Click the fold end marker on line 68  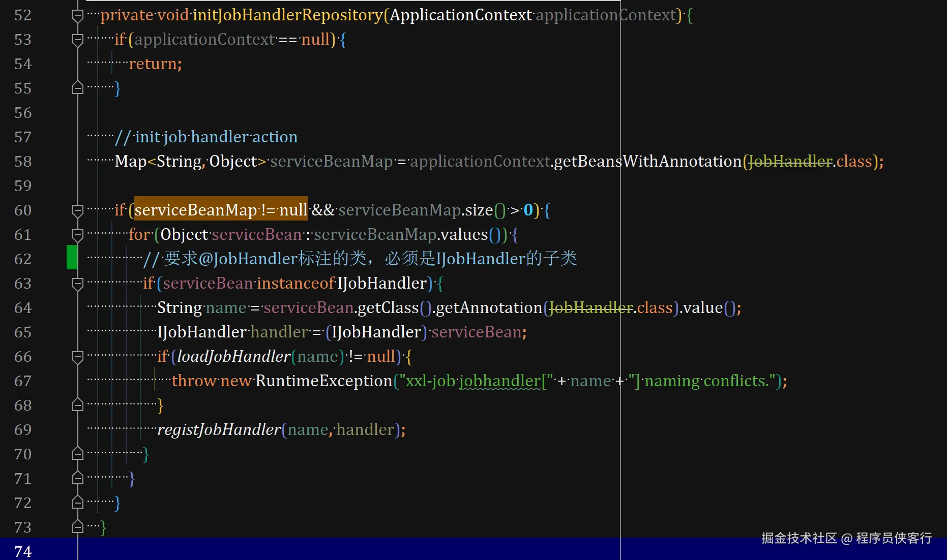point(78,405)
